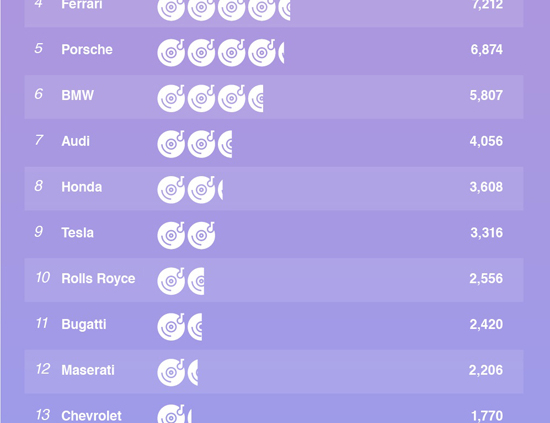Screen dimensions: 550x423
Task: Click the Rolls Royce label
Action: (98, 278)
